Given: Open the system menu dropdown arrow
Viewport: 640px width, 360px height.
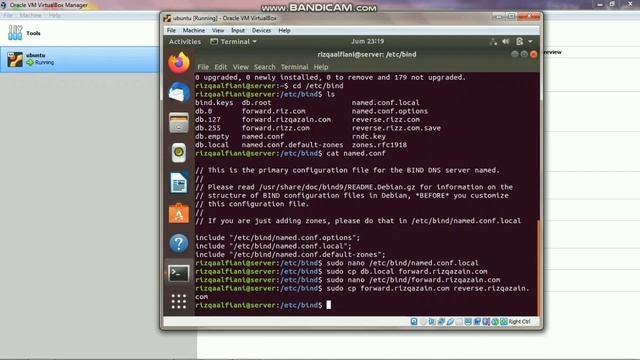Looking at the screenshot, I should pyautogui.click(x=530, y=42).
